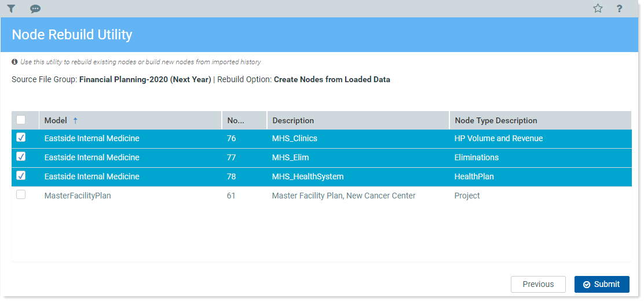
Task: Mark page as favorite with star icon
Action: point(598,9)
